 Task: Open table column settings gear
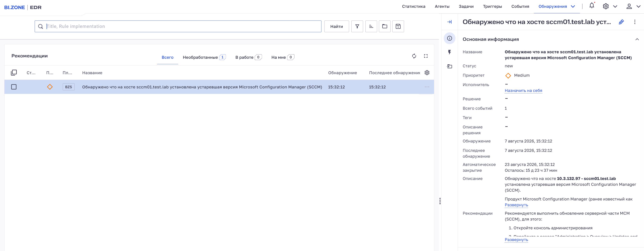coord(427,73)
